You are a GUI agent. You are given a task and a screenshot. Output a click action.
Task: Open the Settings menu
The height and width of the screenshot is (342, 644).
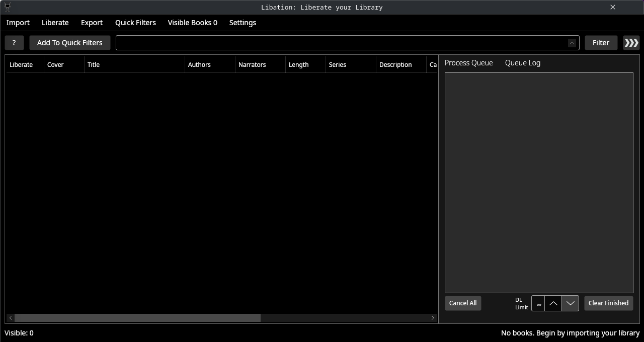click(x=243, y=23)
